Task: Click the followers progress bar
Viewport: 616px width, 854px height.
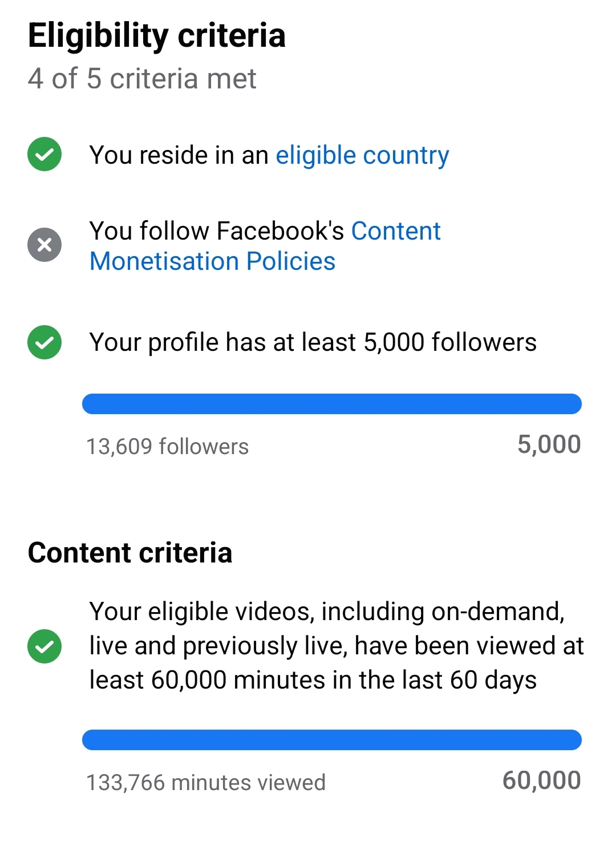Action: (x=331, y=404)
